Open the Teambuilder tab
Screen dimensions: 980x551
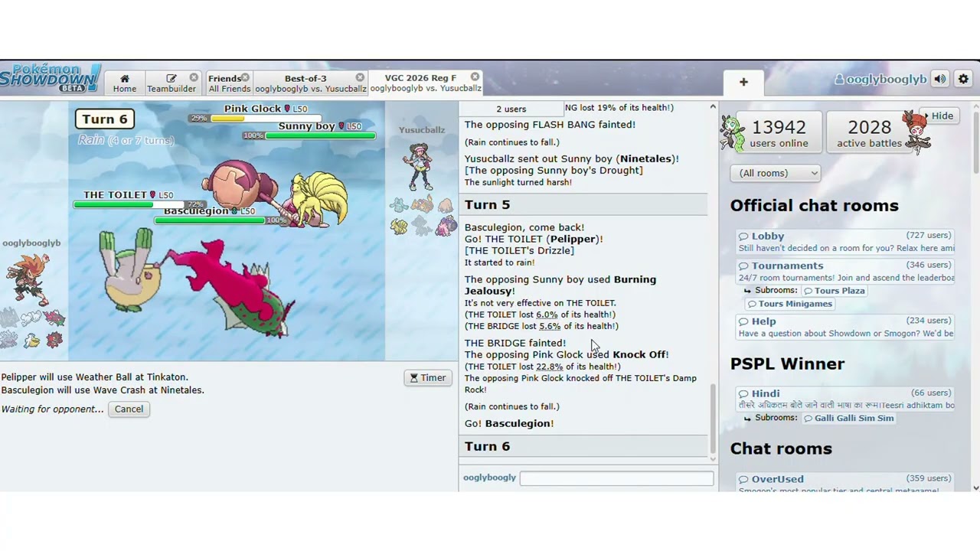coord(171,83)
